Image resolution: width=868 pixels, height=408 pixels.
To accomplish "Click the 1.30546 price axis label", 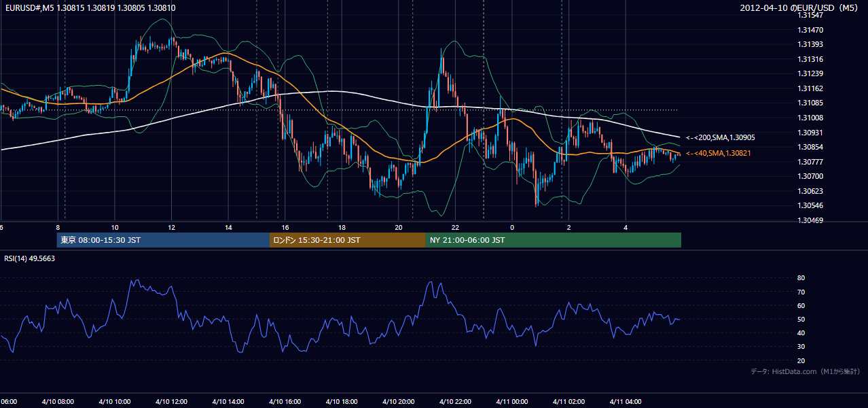I will pos(810,205).
